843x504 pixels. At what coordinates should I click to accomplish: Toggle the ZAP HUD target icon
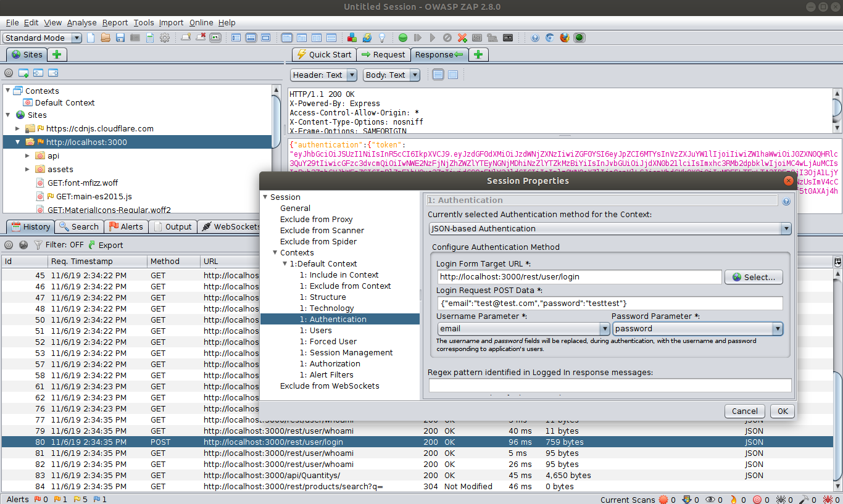click(x=579, y=38)
